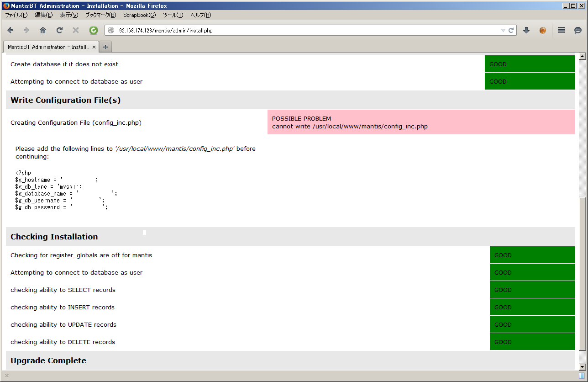The height and width of the screenshot is (382, 588).
Task: Click the $g_db_type code line
Action: (48, 187)
